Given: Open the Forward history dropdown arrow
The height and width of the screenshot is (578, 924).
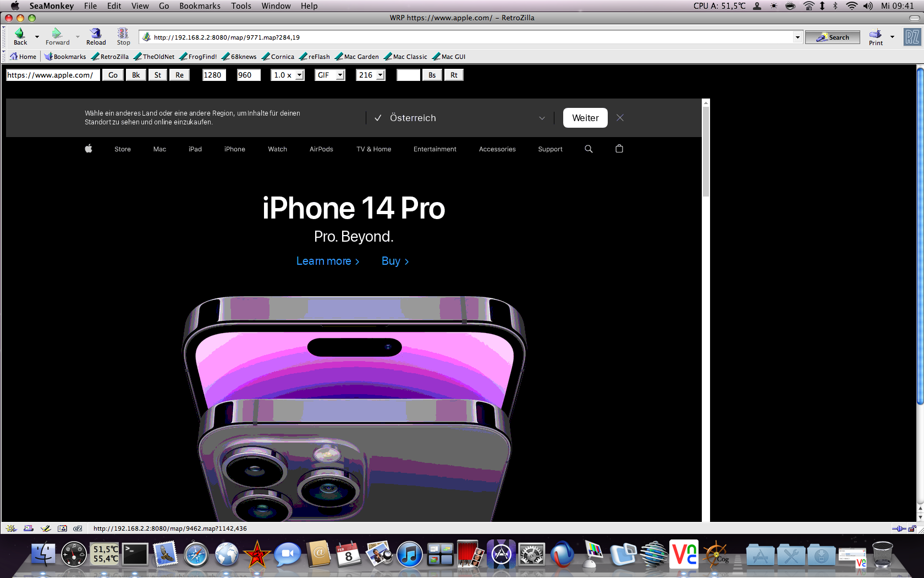Looking at the screenshot, I should coord(78,37).
